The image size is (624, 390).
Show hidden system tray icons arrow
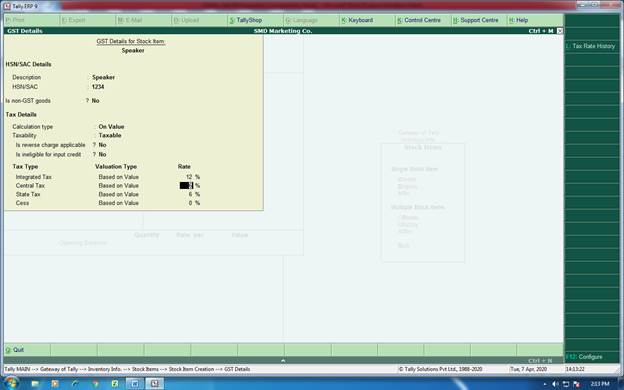[x=545, y=384]
